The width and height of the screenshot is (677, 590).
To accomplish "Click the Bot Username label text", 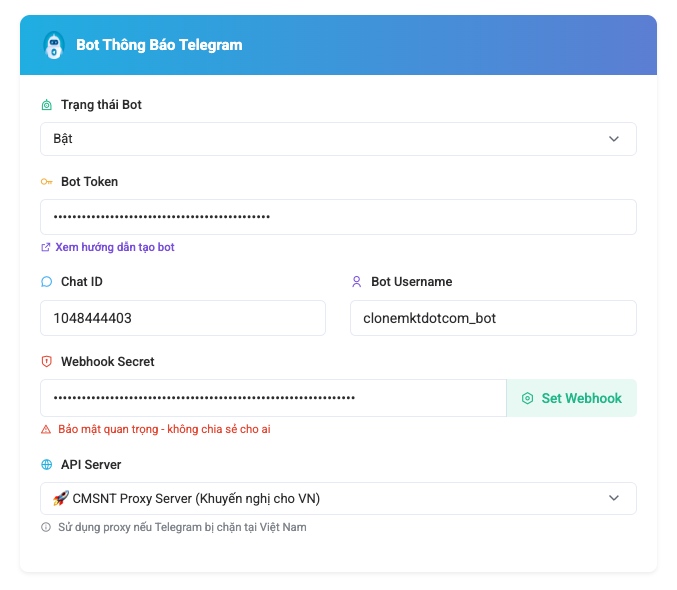I will [411, 282].
